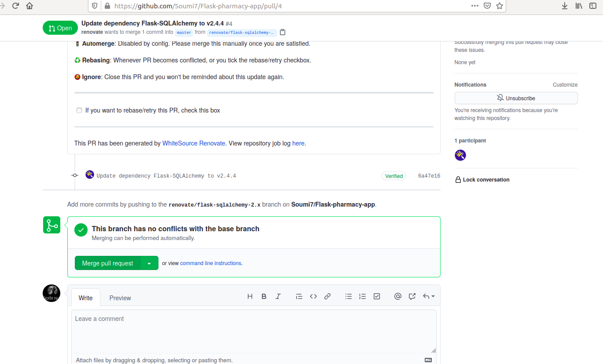Add a numbered list to comment
Viewport: 603px width, 364px height.
(363, 296)
